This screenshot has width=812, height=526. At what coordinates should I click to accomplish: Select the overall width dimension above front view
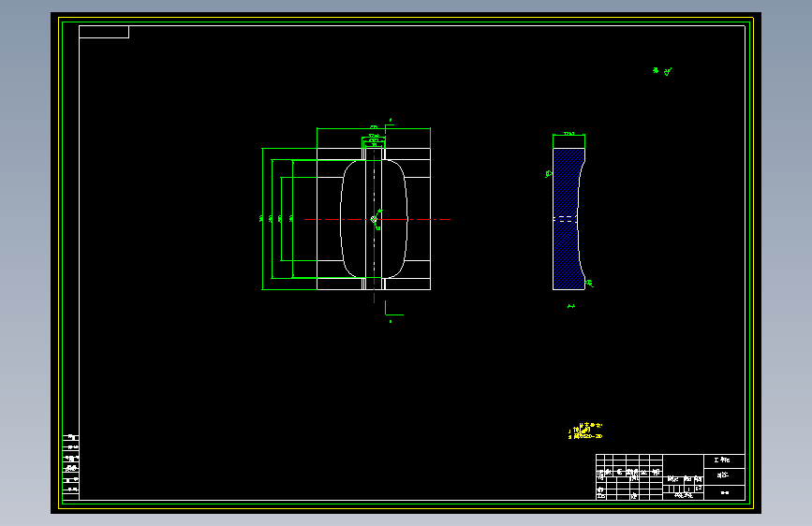374,128
